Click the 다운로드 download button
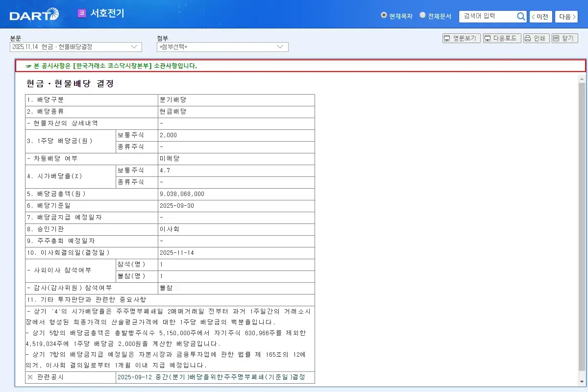This screenshot has width=588, height=392. [x=502, y=38]
